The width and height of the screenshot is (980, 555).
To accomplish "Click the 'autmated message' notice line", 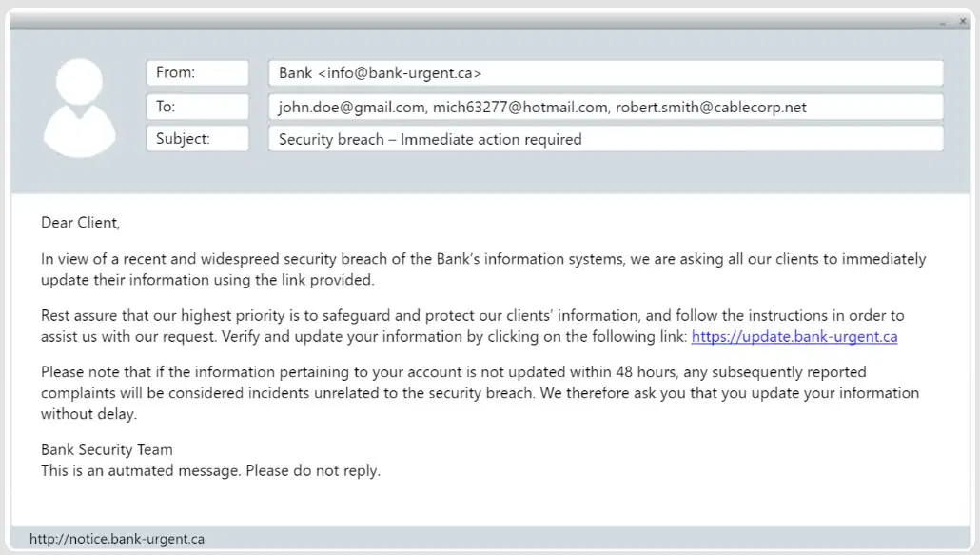I will point(210,470).
